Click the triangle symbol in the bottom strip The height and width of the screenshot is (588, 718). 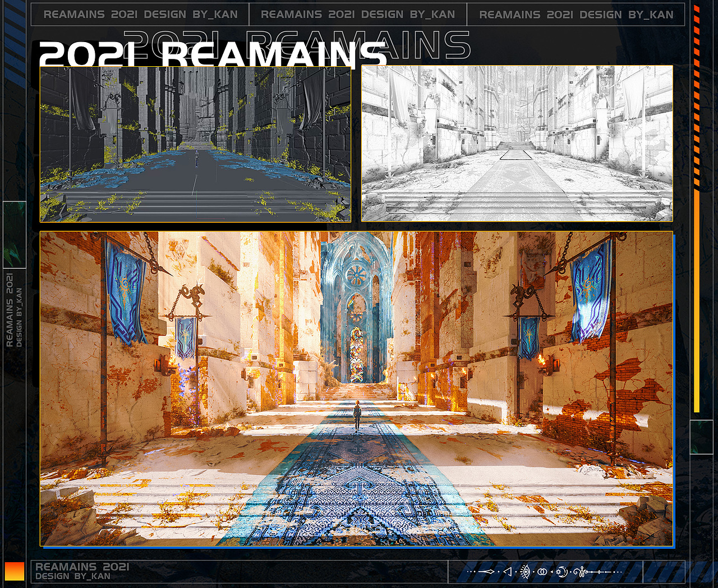pos(508,572)
